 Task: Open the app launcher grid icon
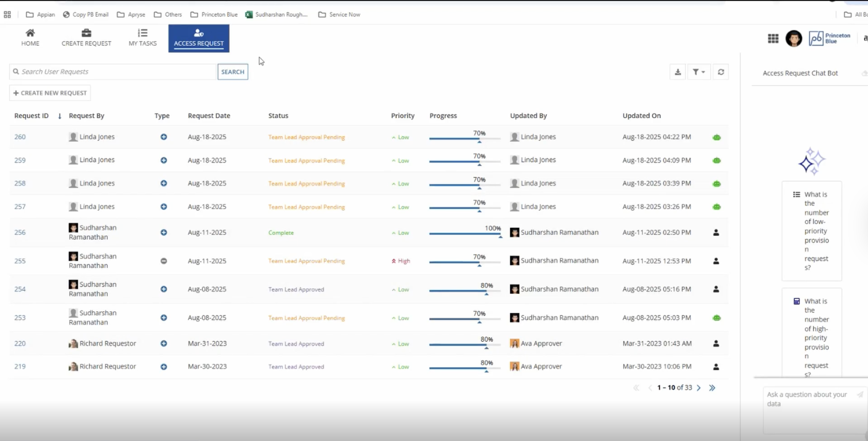pos(773,38)
